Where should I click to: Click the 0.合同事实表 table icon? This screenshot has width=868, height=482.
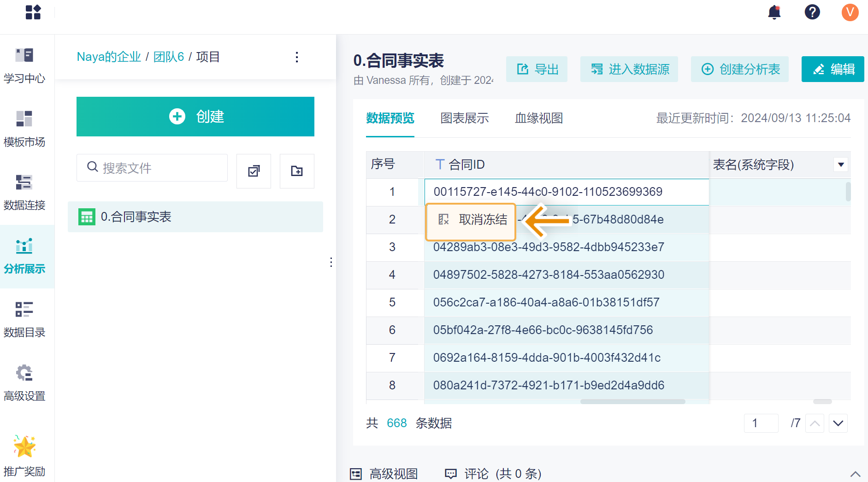tap(87, 217)
